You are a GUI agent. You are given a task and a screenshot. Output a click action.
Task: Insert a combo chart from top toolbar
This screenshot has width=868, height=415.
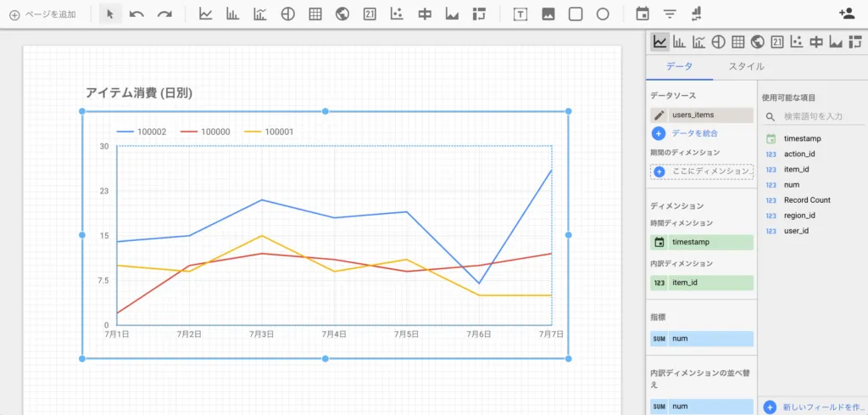[259, 14]
